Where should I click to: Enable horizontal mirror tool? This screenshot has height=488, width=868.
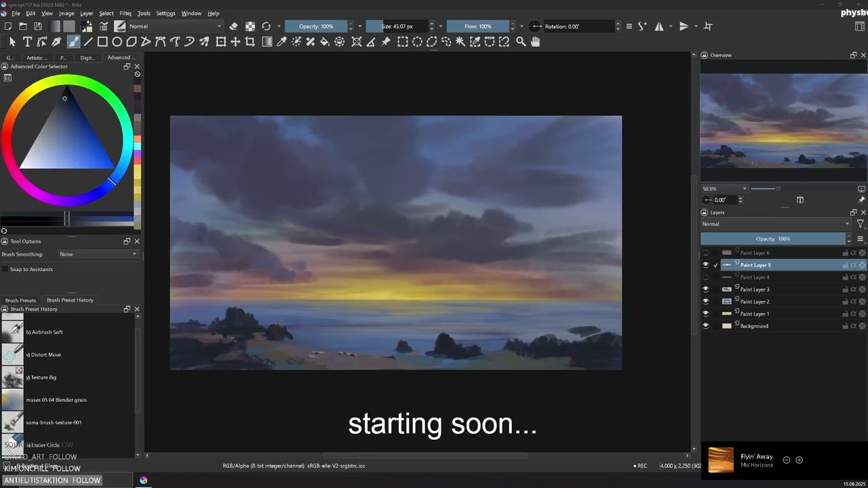pos(658,26)
